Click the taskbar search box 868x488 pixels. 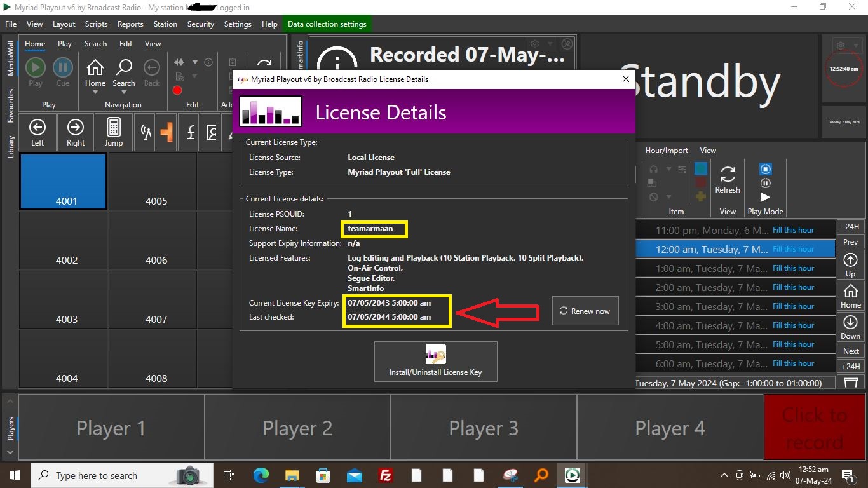tap(122, 475)
